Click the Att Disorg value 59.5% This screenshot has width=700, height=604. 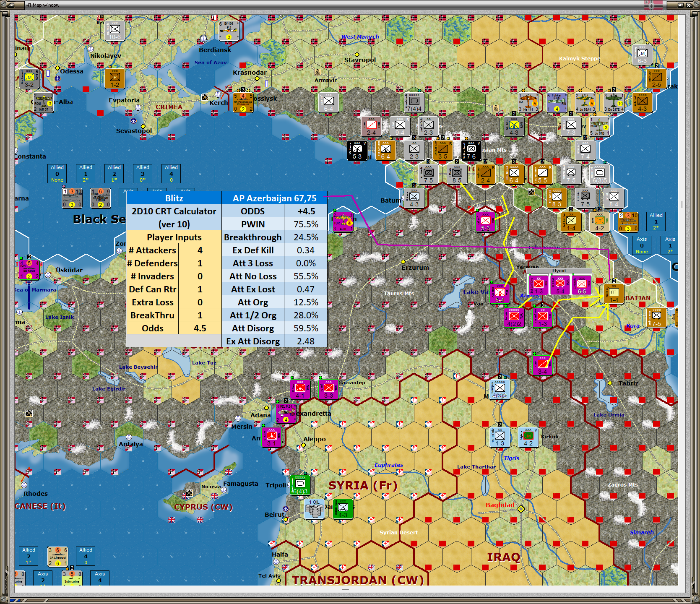pyautogui.click(x=306, y=328)
